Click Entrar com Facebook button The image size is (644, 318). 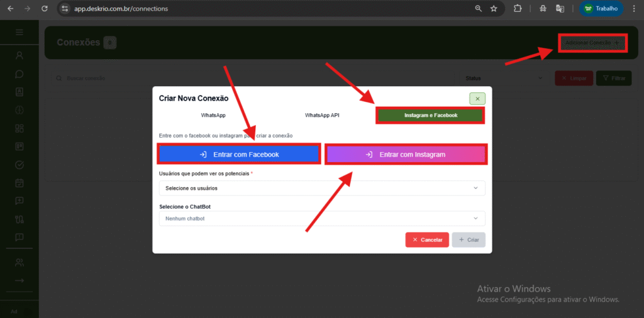239,154
